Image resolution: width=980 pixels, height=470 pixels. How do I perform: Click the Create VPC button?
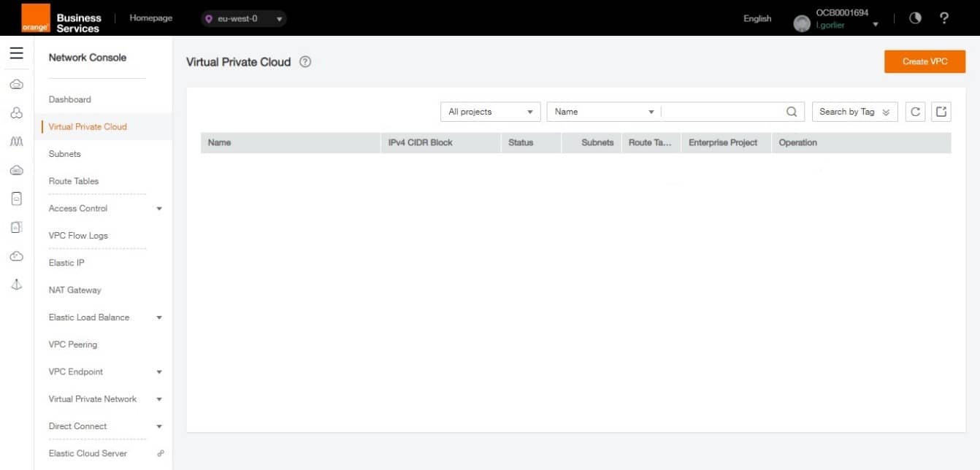(925, 61)
